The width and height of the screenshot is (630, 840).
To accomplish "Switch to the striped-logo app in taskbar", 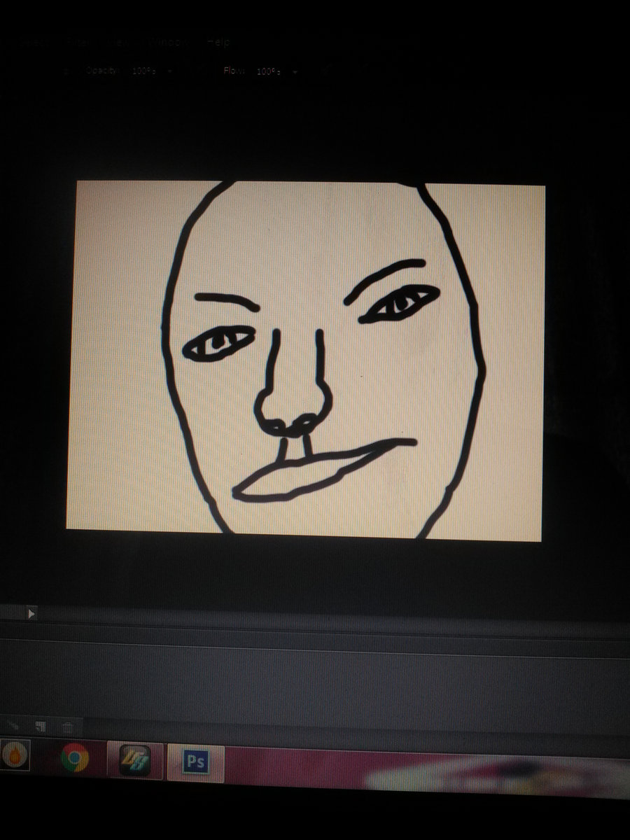I will point(134,760).
